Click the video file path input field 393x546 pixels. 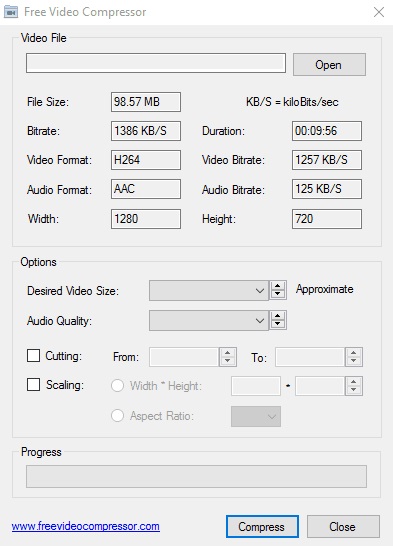156,63
